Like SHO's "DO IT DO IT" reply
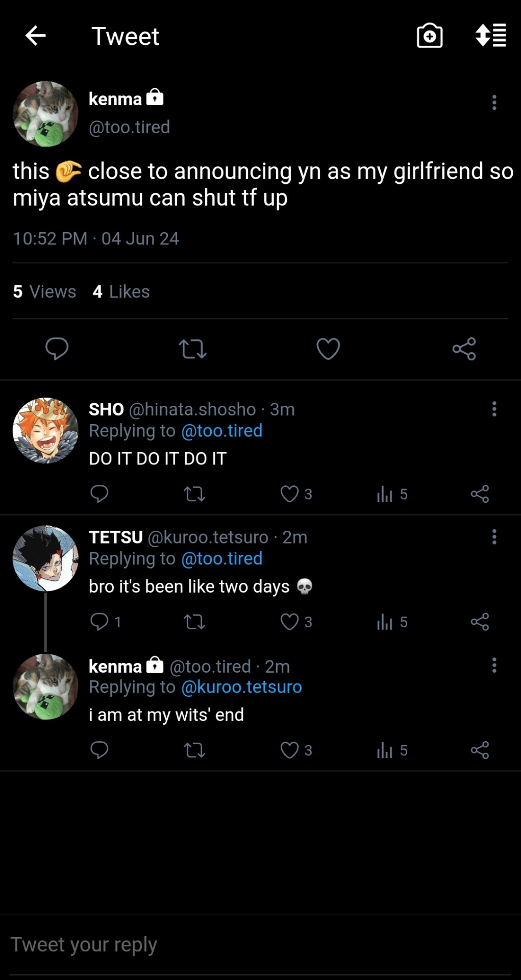 pos(290,494)
